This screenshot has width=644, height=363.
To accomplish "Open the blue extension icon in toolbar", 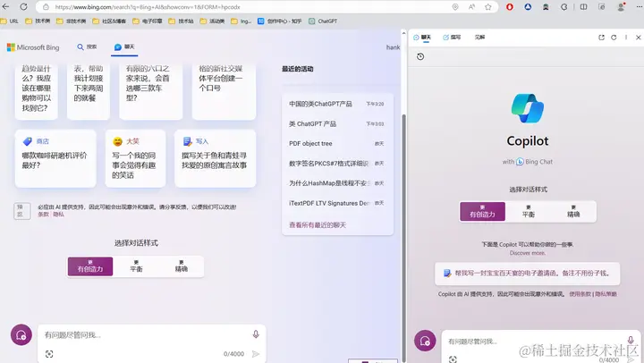I will pos(528,7).
